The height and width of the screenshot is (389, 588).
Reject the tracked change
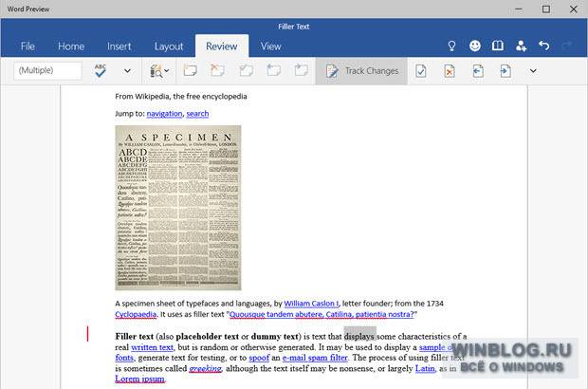(x=450, y=71)
